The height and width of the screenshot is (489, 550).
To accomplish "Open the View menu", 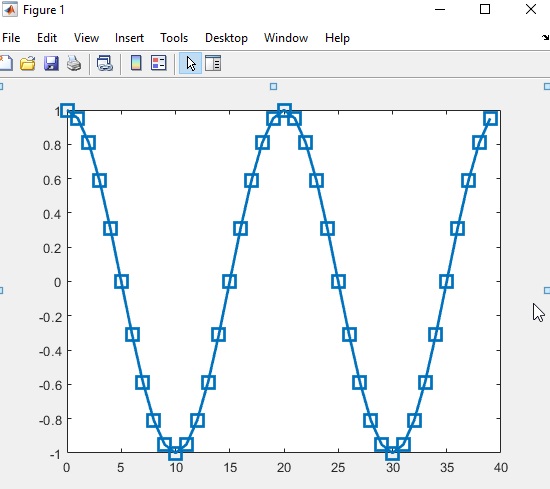I will tap(86, 38).
